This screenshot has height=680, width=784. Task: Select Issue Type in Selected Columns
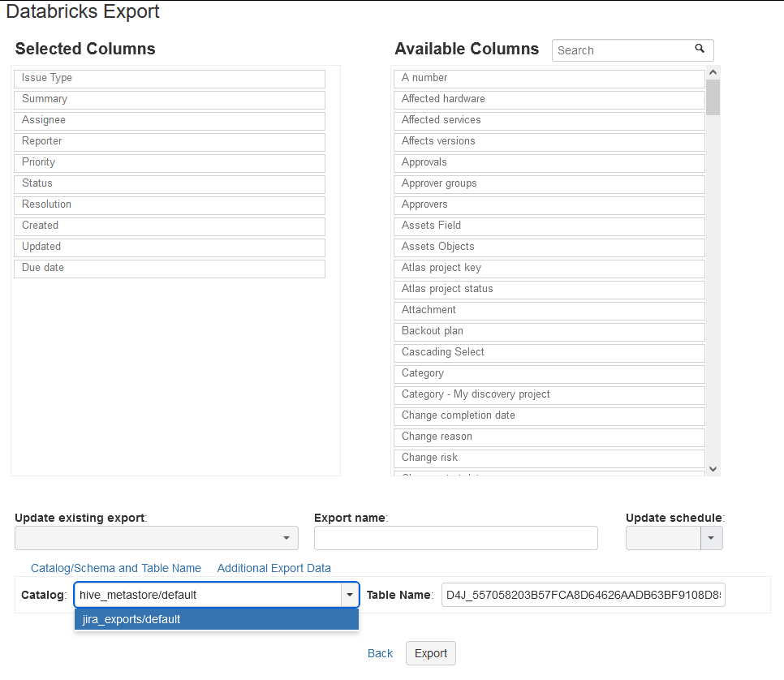tap(170, 79)
